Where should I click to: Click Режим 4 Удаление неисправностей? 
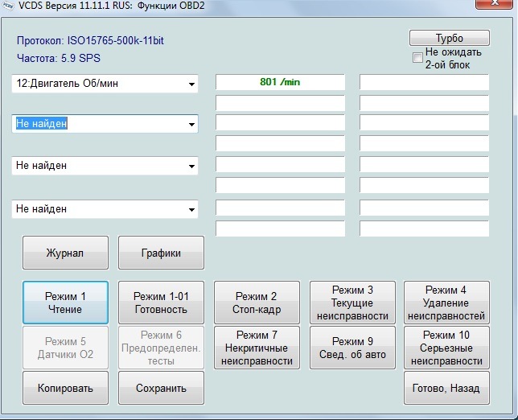point(446,303)
